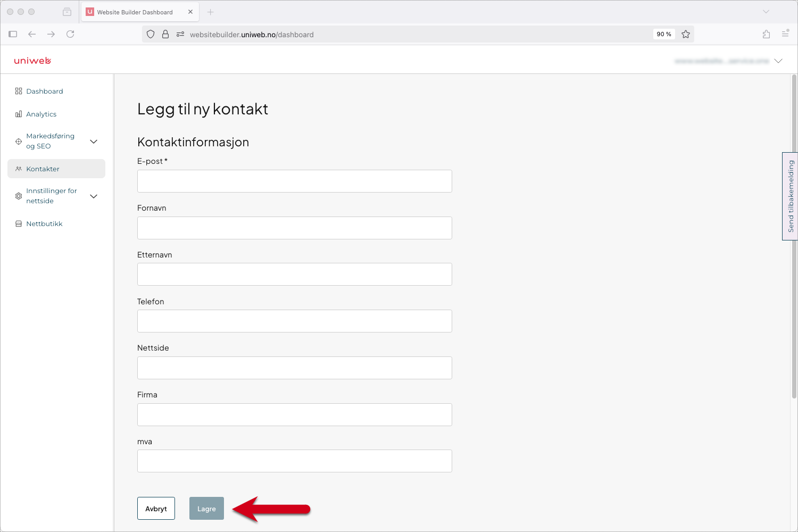Focus the Firma input field
The image size is (798, 532).
click(x=295, y=414)
